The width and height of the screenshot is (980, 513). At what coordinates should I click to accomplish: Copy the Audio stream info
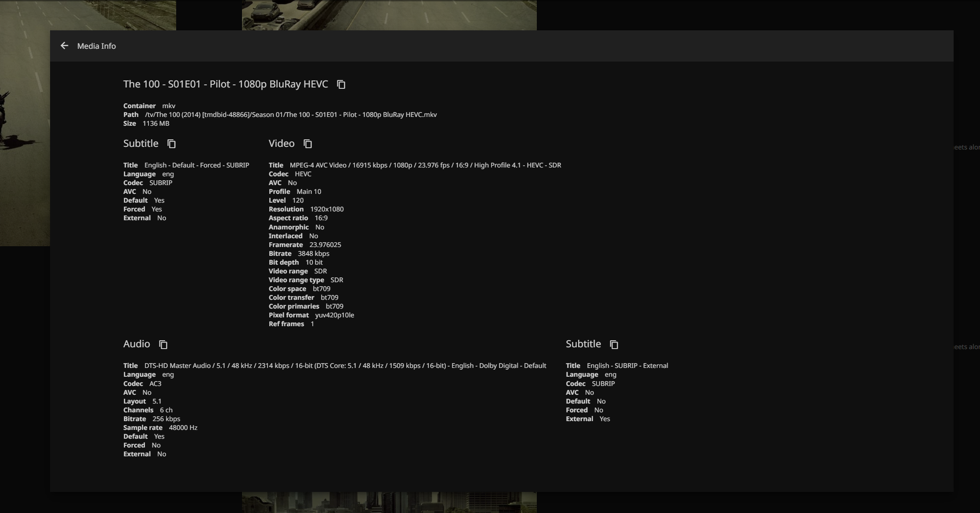pos(163,344)
